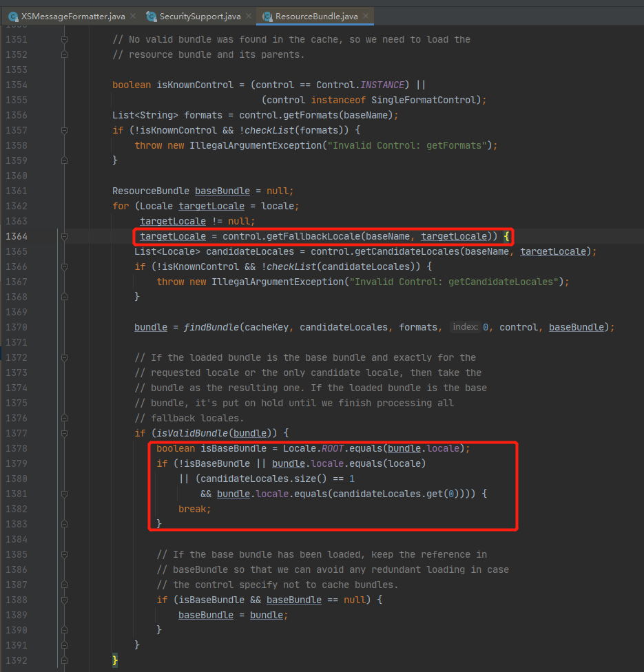The width and height of the screenshot is (644, 672).
Task: Click the fold end marker at line 1390
Action: click(x=64, y=630)
